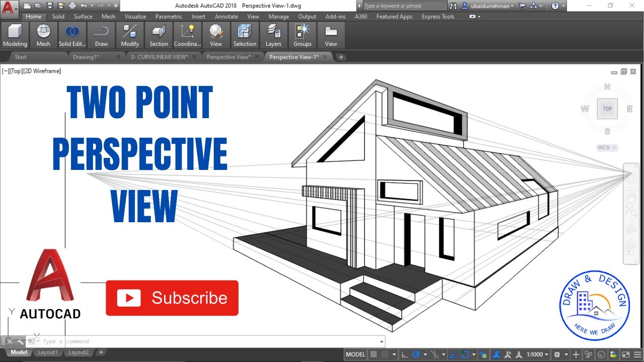Click the [Top] view control label
Viewport: 644px width, 362px height.
[16, 71]
